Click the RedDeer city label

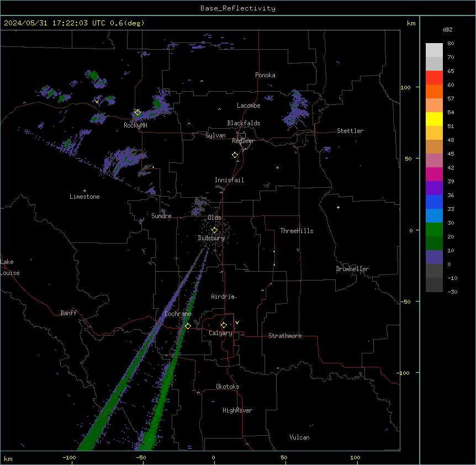[243, 141]
